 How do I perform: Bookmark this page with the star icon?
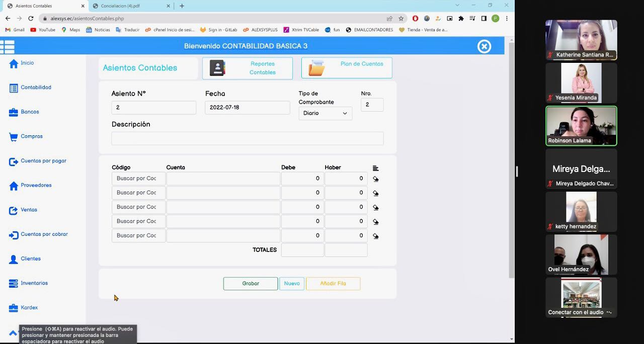401,19
